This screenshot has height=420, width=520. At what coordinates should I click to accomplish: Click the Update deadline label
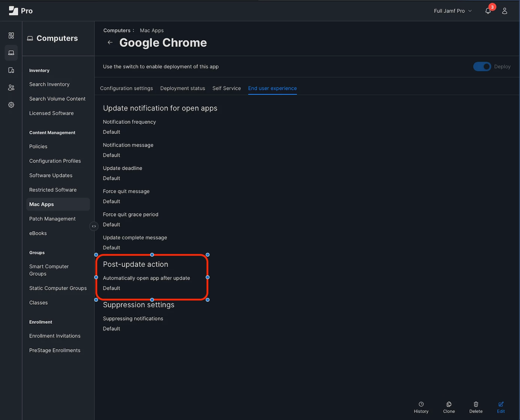coord(122,168)
